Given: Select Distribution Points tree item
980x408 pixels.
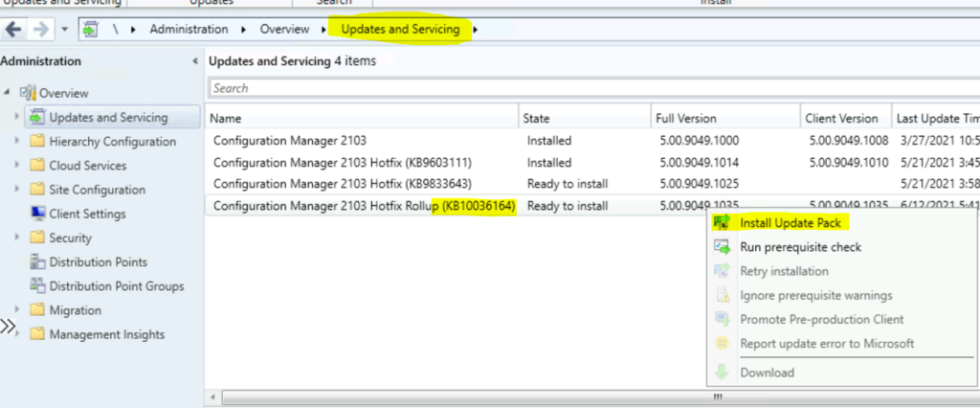Looking at the screenshot, I should click(99, 262).
